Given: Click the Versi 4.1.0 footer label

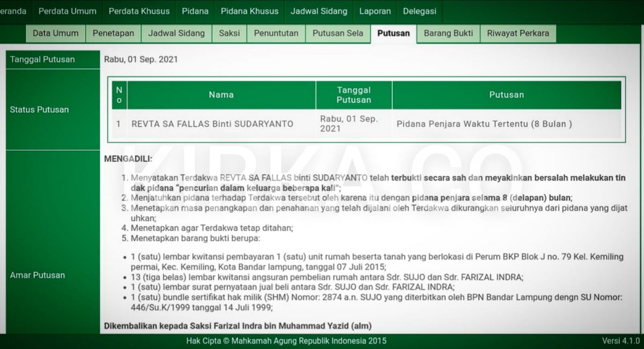Looking at the screenshot, I should click(x=620, y=341).
